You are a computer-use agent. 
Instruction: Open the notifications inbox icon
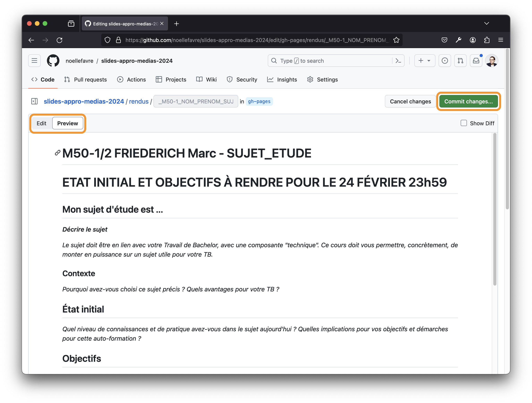click(x=476, y=61)
